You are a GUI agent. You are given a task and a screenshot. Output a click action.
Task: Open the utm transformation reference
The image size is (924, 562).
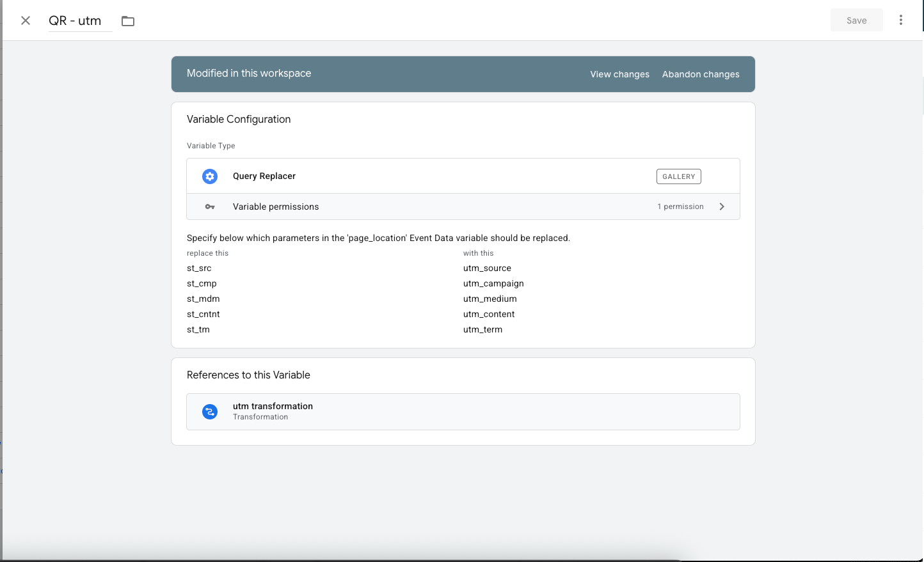pos(463,411)
